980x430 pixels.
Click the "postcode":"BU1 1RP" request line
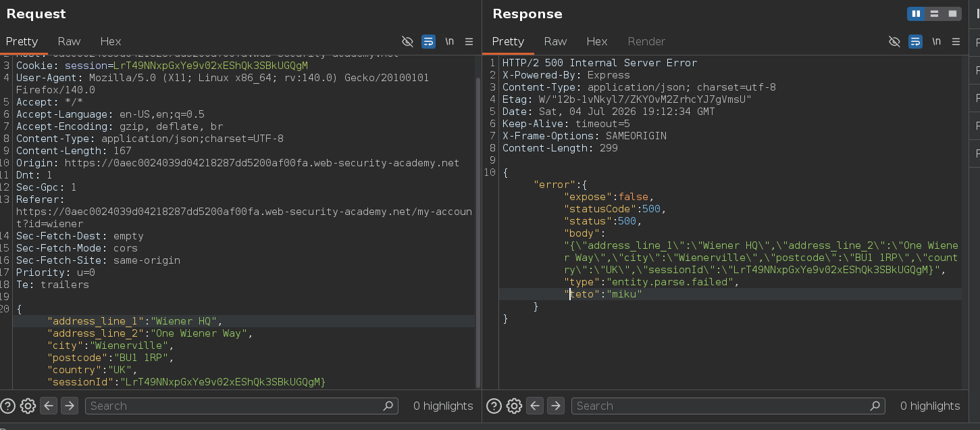tap(111, 358)
